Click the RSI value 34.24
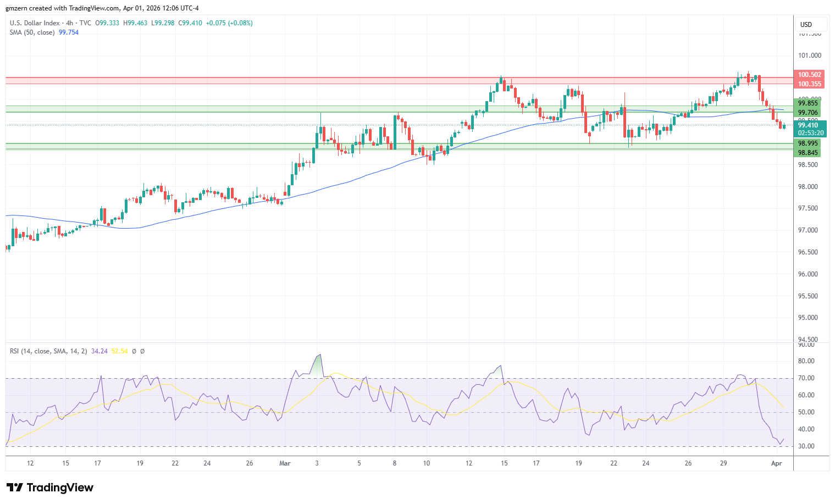The height and width of the screenshot is (504, 835). point(99,351)
